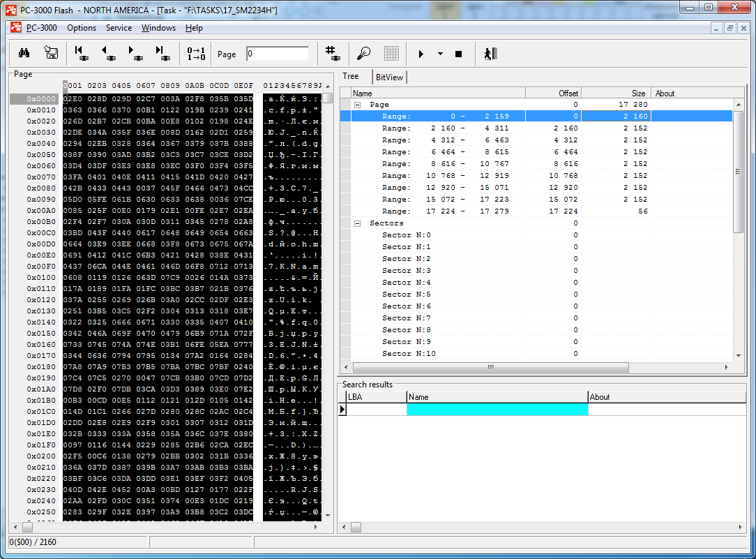This screenshot has height=559, width=756.
Task: Collapse the Page tree node
Action: (357, 105)
